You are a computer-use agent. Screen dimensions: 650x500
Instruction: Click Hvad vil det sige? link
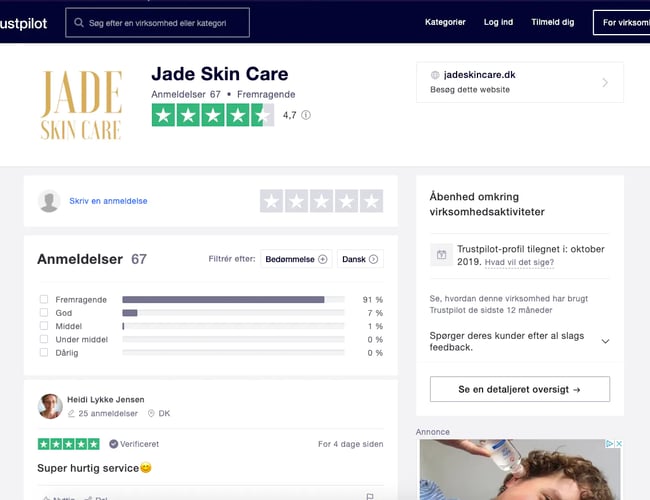519,262
